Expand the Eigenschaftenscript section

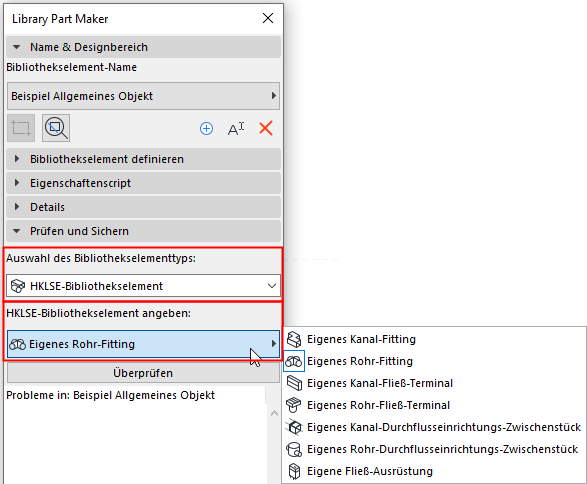coord(143,183)
